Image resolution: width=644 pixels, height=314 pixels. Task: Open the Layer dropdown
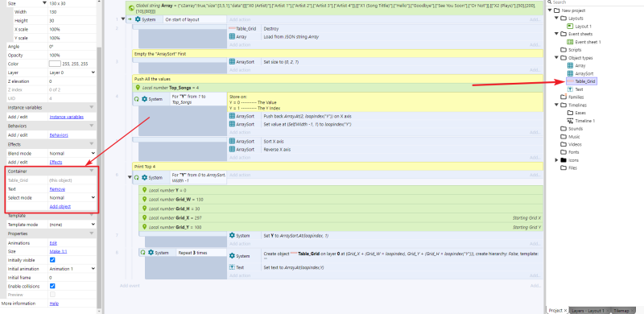(x=72, y=72)
